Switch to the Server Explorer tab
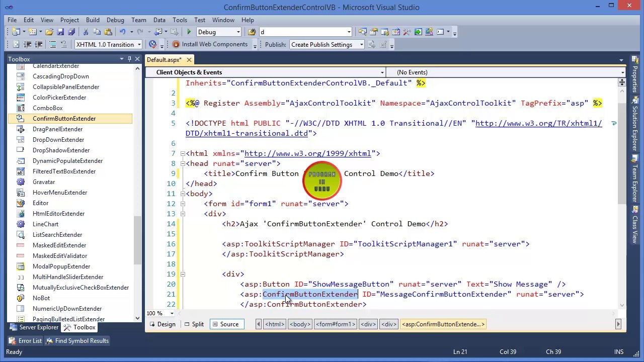 point(34,327)
